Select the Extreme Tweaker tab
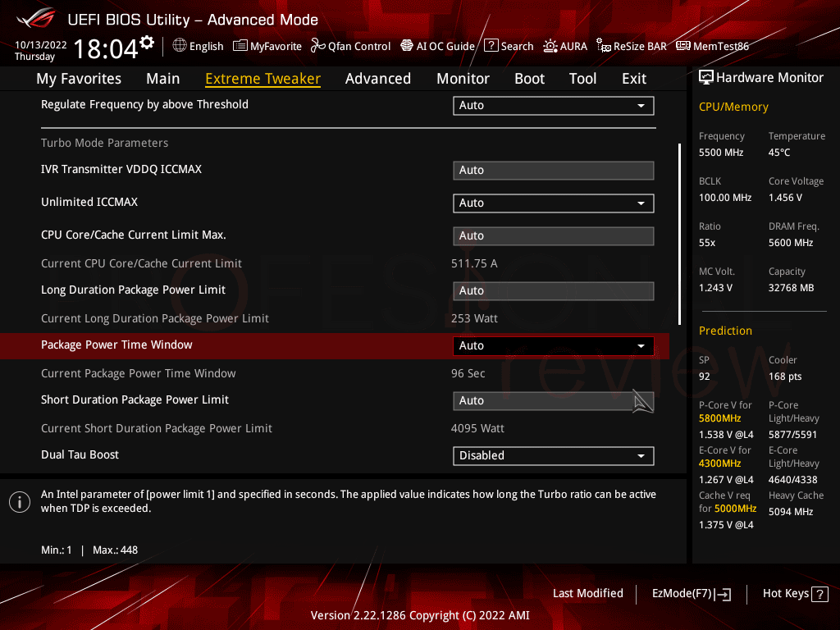Viewport: 840px width, 630px height. pyautogui.click(x=263, y=79)
